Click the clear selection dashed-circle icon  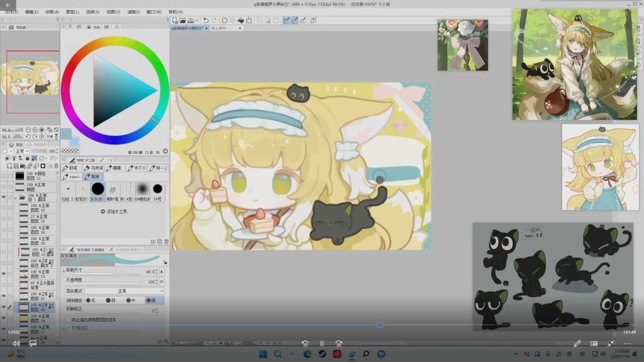(x=225, y=20)
